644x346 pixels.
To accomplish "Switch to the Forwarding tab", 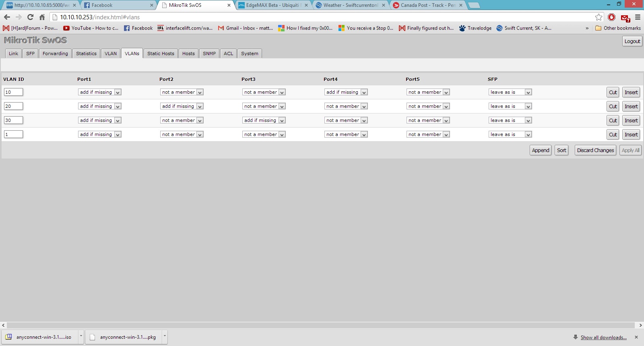I will pos(55,54).
